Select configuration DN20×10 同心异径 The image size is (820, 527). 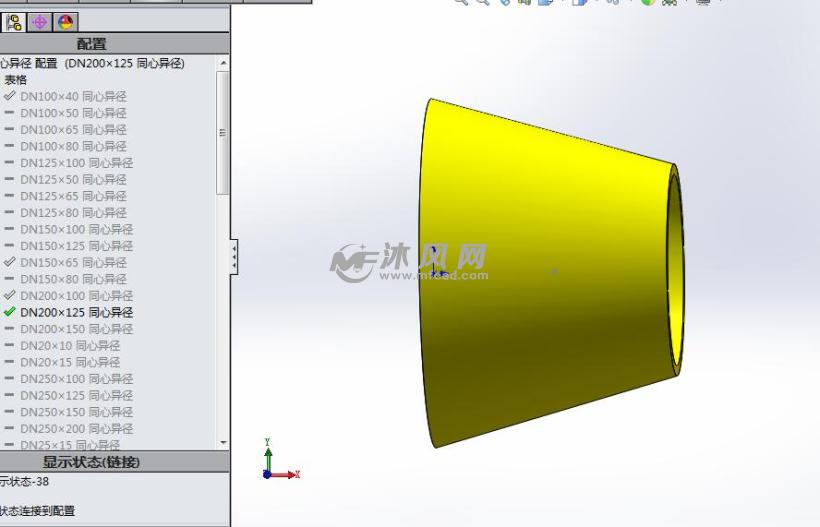(x=70, y=346)
